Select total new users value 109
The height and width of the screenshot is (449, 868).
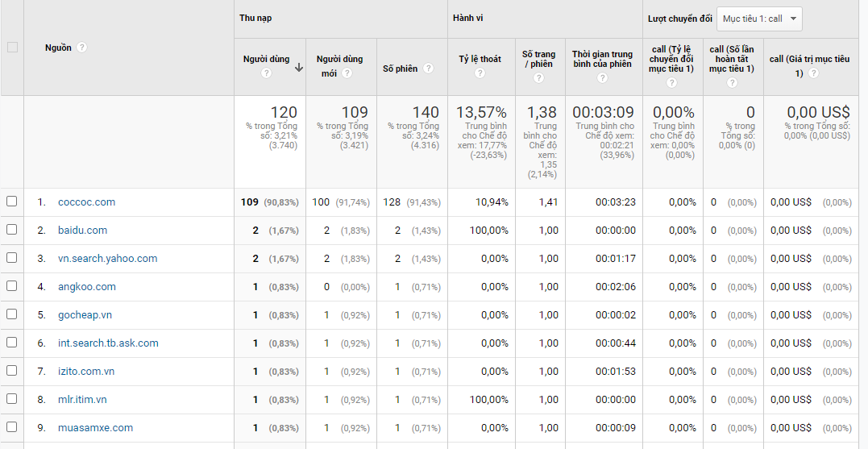(355, 112)
